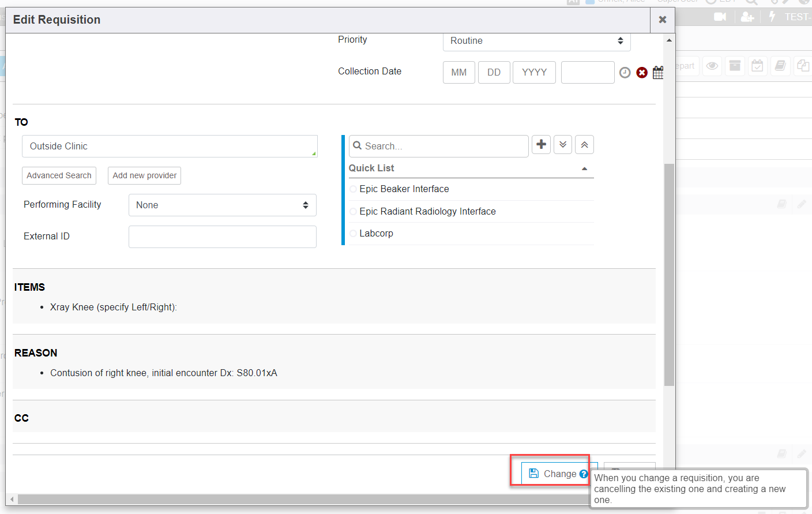
Task: Clear the date with the red X icon
Action: 642,73
